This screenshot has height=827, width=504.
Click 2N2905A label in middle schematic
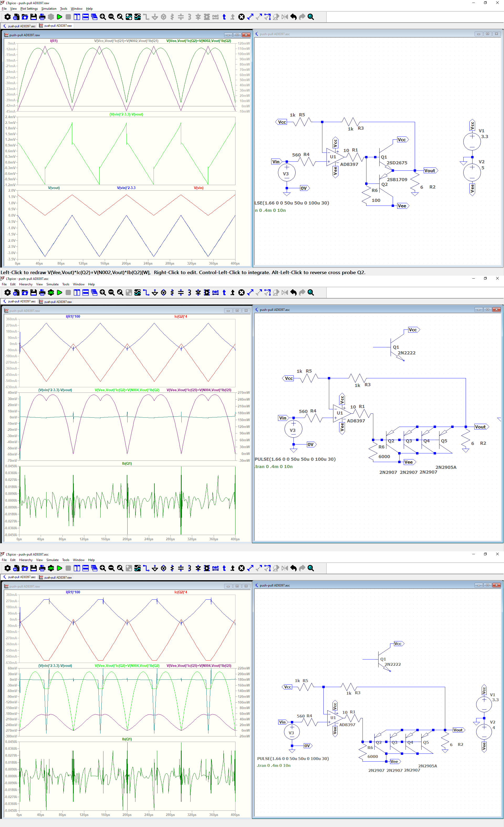[446, 467]
